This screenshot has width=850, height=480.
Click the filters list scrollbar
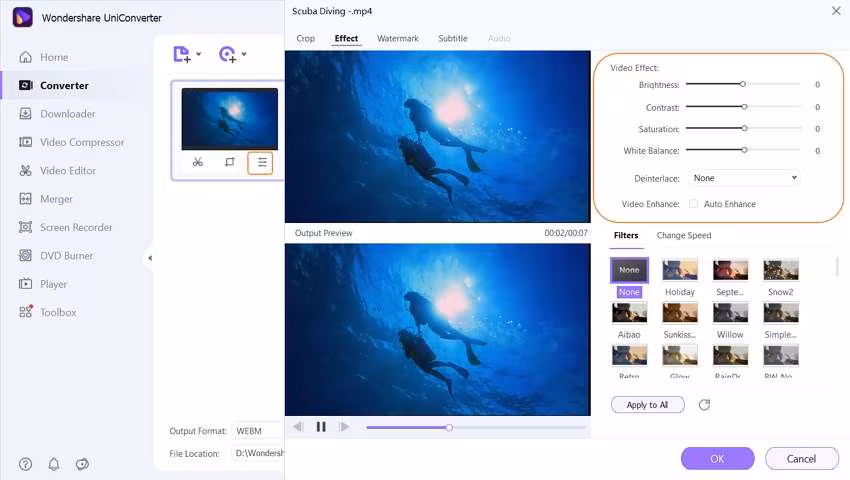click(838, 267)
